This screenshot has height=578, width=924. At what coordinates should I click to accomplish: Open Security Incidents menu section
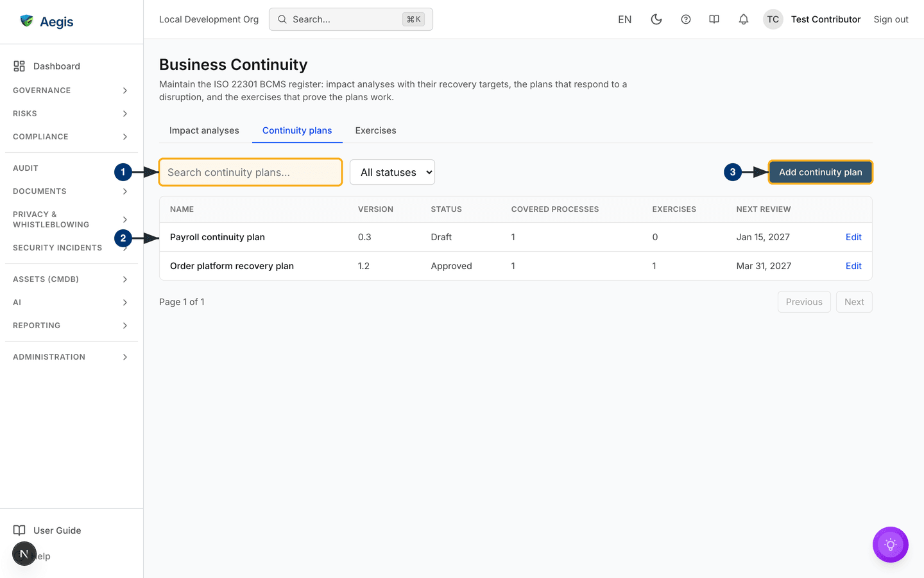pyautogui.click(x=71, y=248)
